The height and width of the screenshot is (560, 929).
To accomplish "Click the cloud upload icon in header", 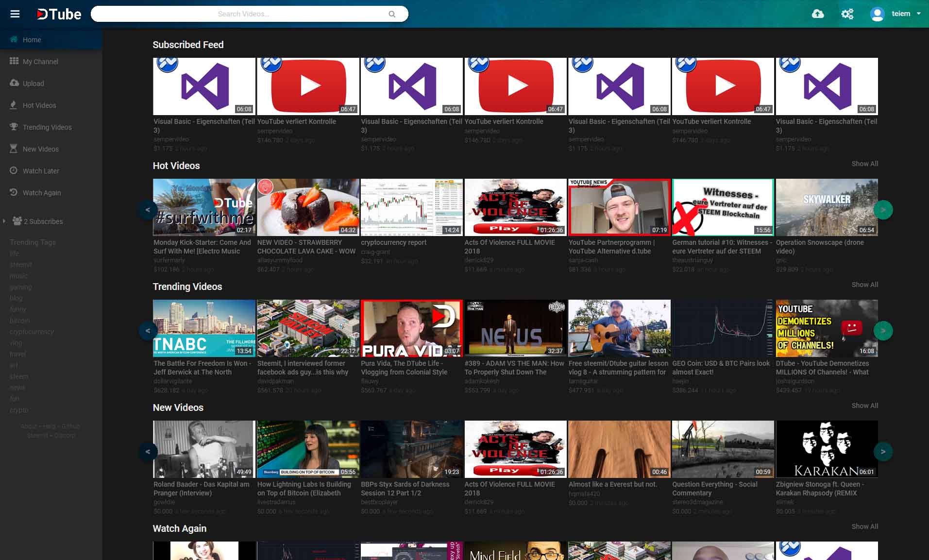I will coord(818,14).
